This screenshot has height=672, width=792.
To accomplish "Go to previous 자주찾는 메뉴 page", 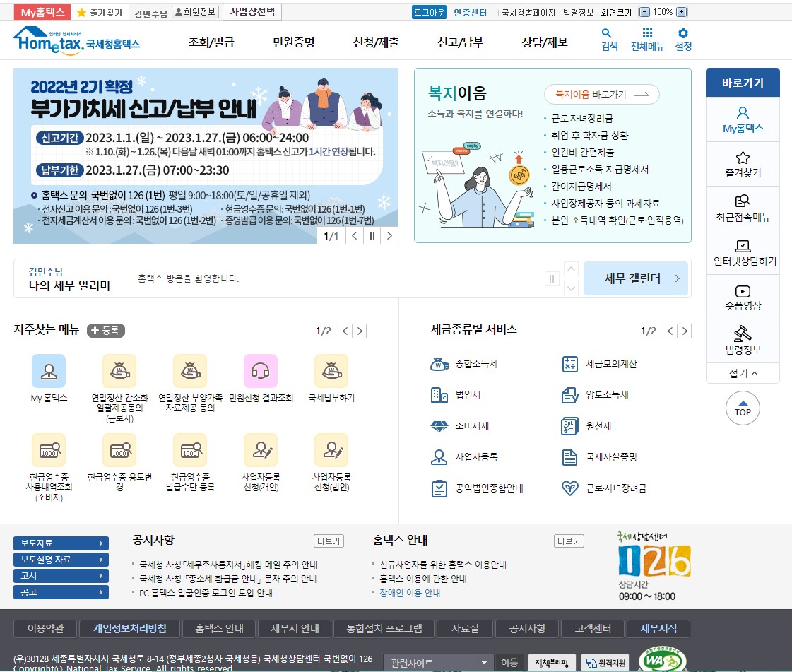I will 345,331.
